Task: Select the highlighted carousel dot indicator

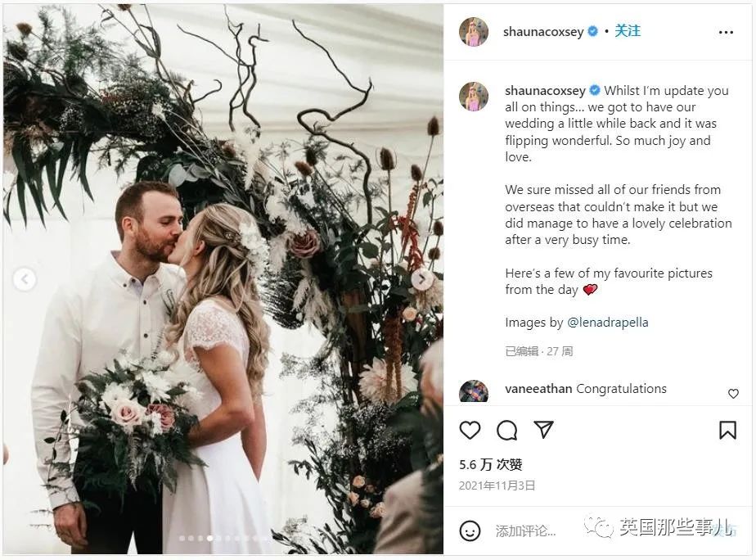Action: (209, 538)
